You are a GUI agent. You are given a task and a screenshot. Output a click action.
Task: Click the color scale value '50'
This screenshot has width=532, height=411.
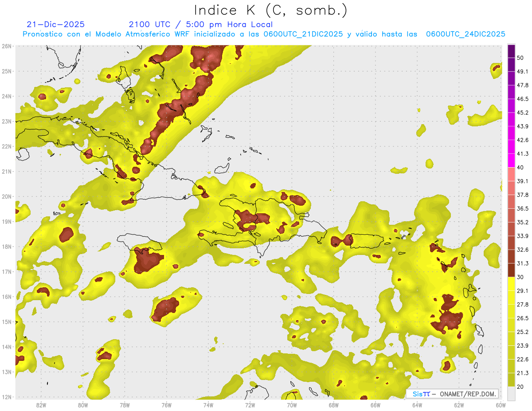pos(520,58)
